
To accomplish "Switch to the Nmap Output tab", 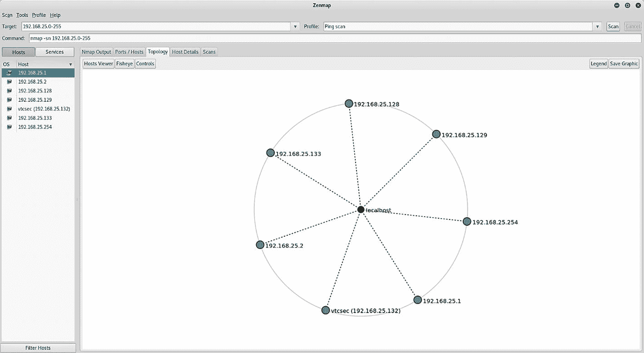I will click(x=96, y=52).
